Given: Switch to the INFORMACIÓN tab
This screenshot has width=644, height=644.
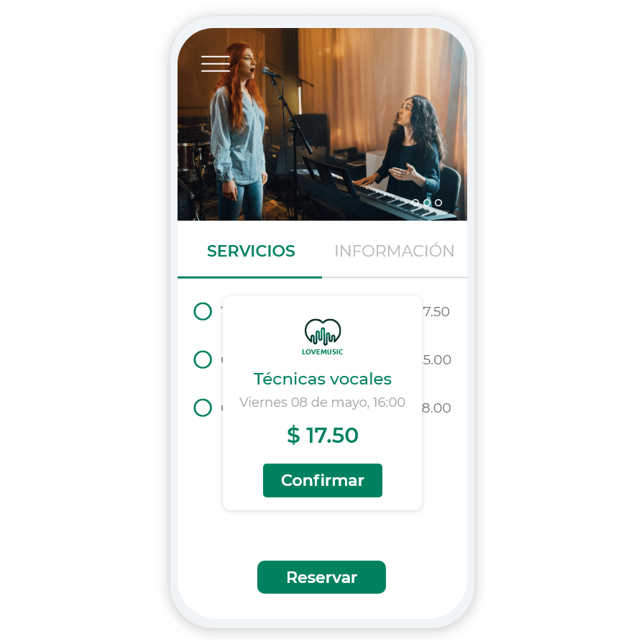Looking at the screenshot, I should point(395,251).
